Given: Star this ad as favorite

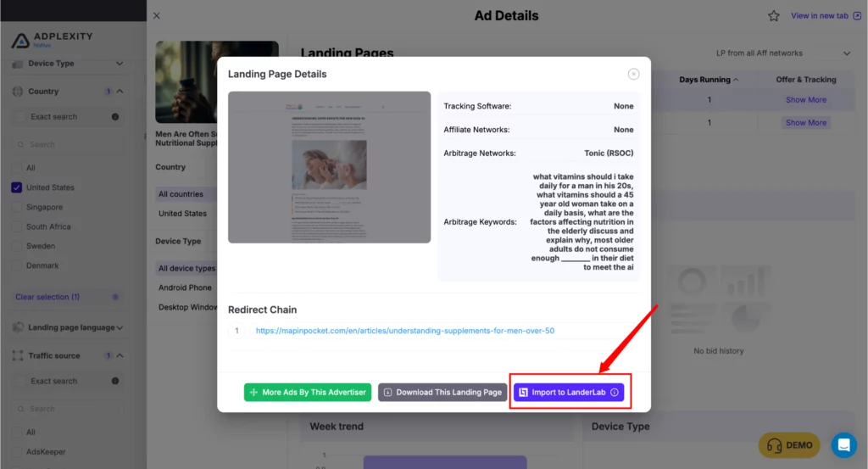Looking at the screenshot, I should point(773,16).
